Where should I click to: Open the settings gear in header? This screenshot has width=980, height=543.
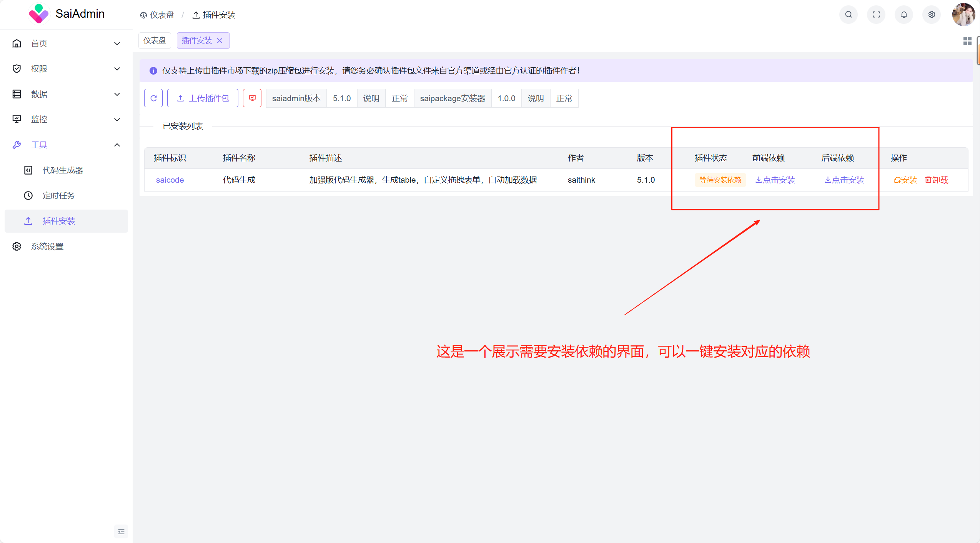932,15
